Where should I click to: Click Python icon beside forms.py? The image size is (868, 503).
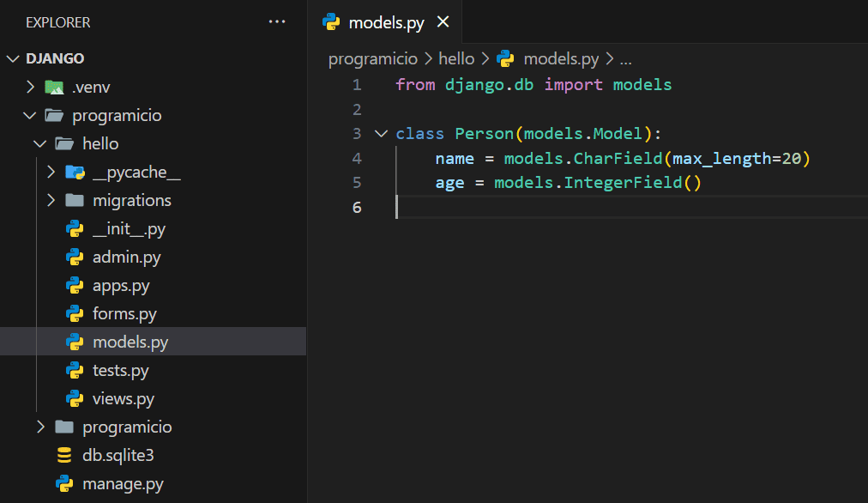tap(75, 313)
